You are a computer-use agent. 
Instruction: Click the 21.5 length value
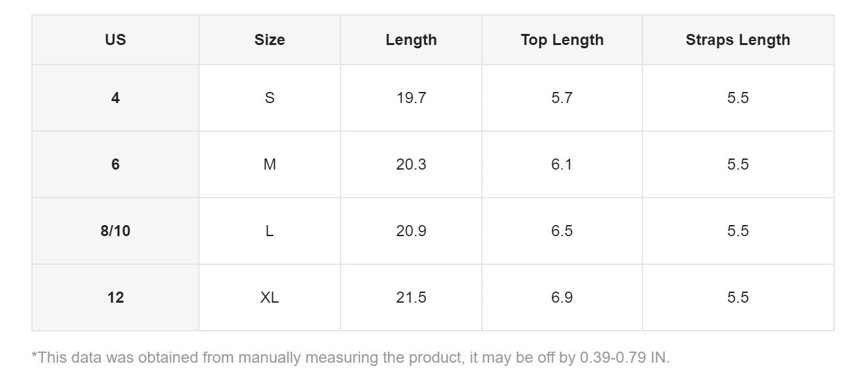411,297
